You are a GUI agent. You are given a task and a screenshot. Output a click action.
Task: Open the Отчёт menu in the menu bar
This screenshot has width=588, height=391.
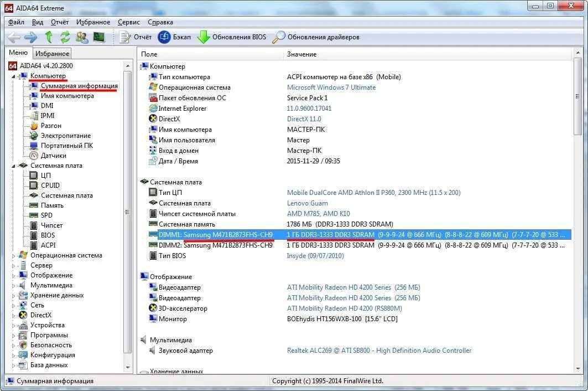tap(60, 22)
